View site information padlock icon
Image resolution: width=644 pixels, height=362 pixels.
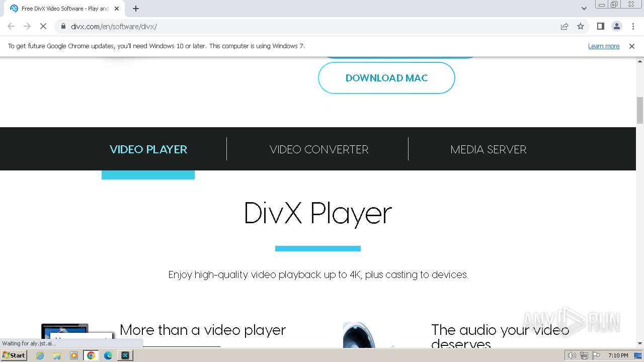63,26
